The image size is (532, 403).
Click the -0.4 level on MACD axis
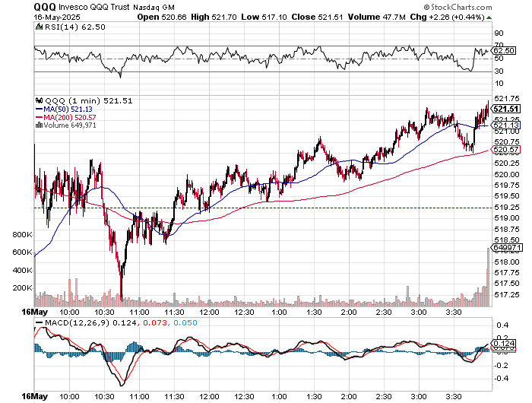[501, 379]
